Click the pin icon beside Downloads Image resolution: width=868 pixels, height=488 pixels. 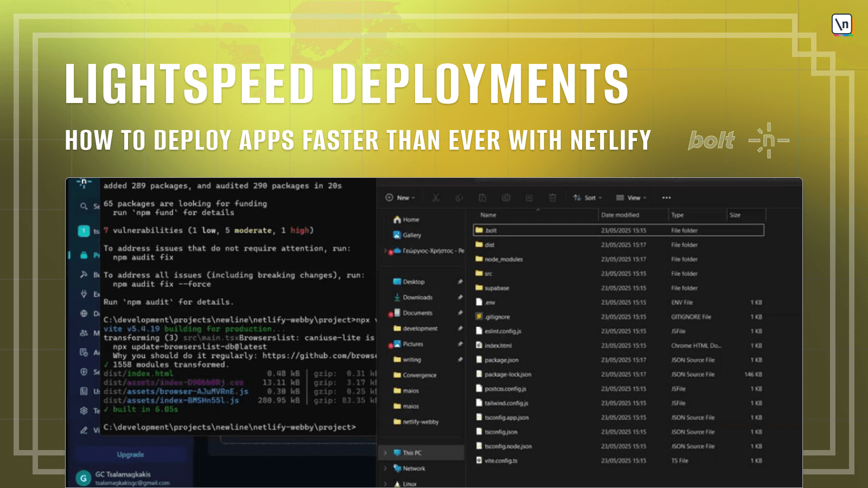[x=460, y=297]
